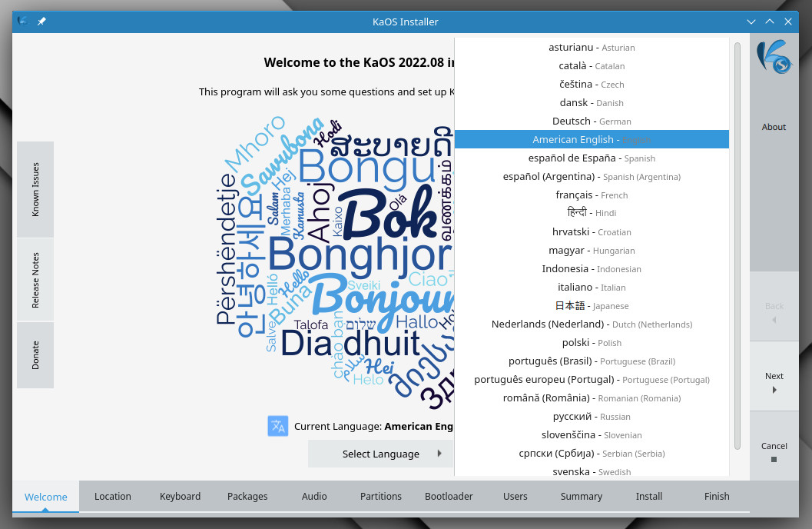Switch to the Keyboard tab
The height and width of the screenshot is (529, 812).
[x=180, y=497]
